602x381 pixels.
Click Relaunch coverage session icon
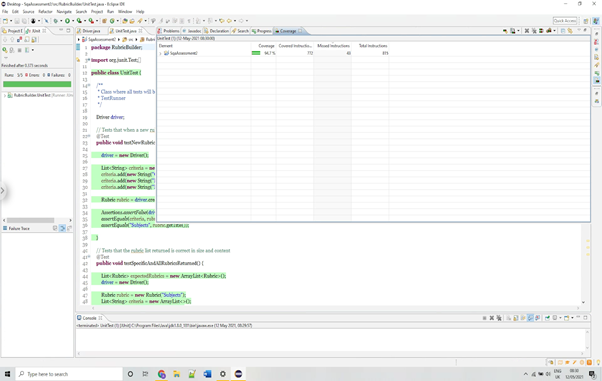[505, 31]
